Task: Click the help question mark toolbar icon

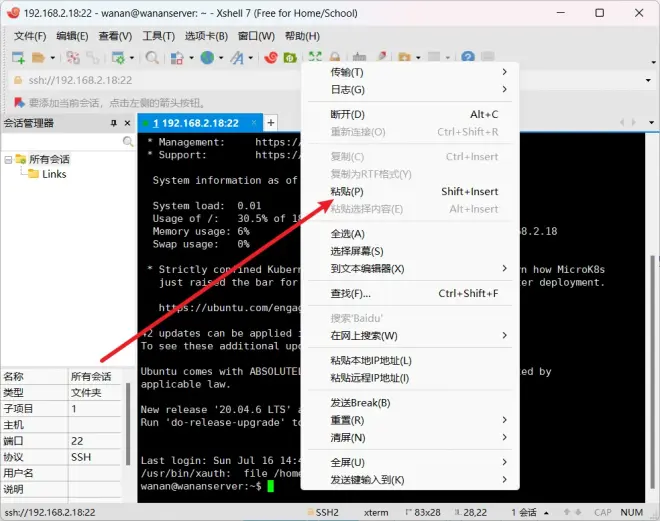Action: 468,57
